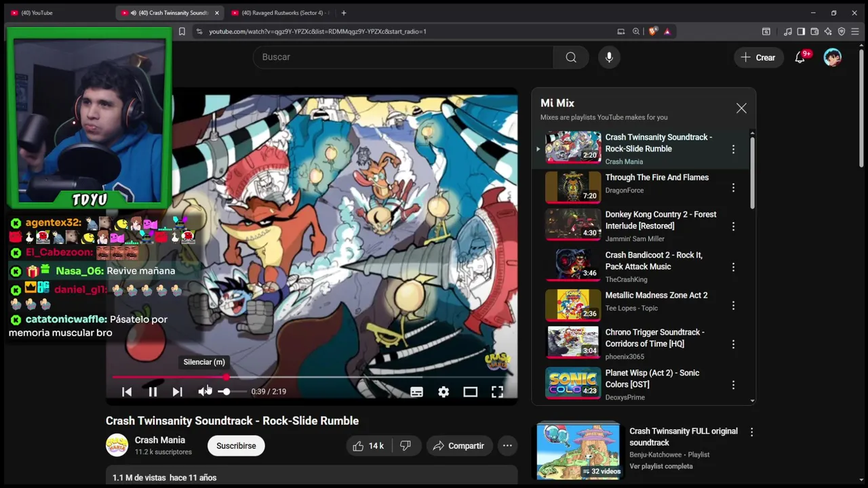
Task: Open the account avatar menu
Action: (832, 58)
